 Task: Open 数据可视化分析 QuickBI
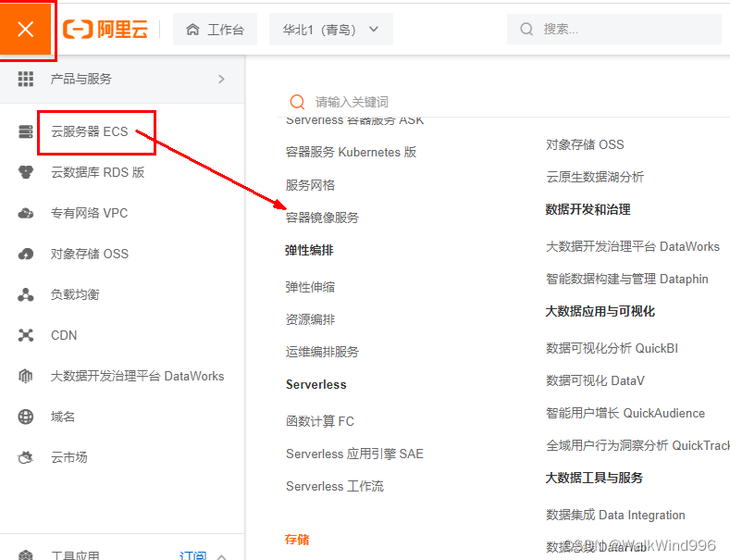(612, 348)
